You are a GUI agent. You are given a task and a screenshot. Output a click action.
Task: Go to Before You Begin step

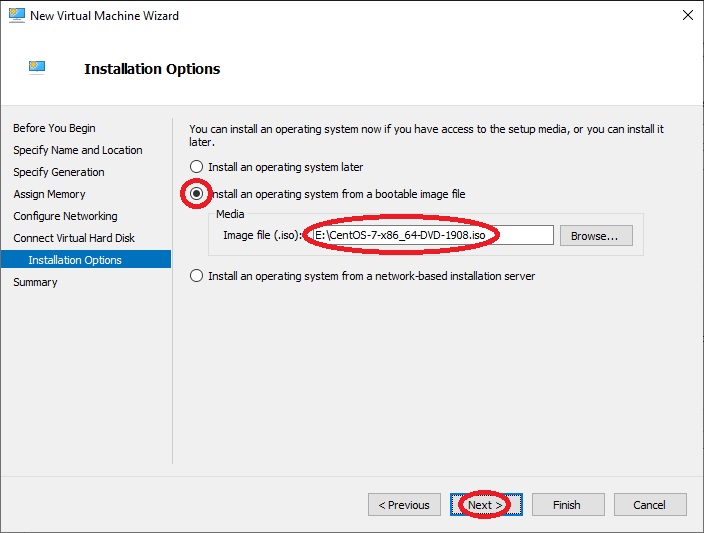click(54, 128)
